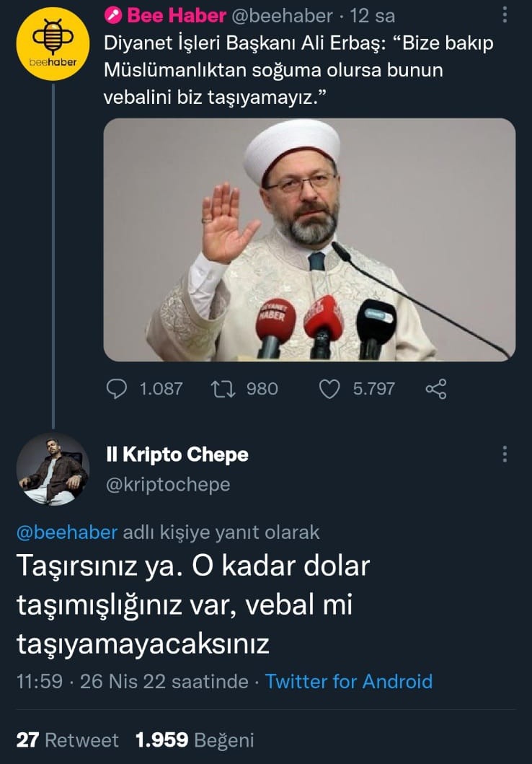532x764 pixels.
Task: Open three-dot menu on Kripto Chepe reply
Action: [505, 455]
